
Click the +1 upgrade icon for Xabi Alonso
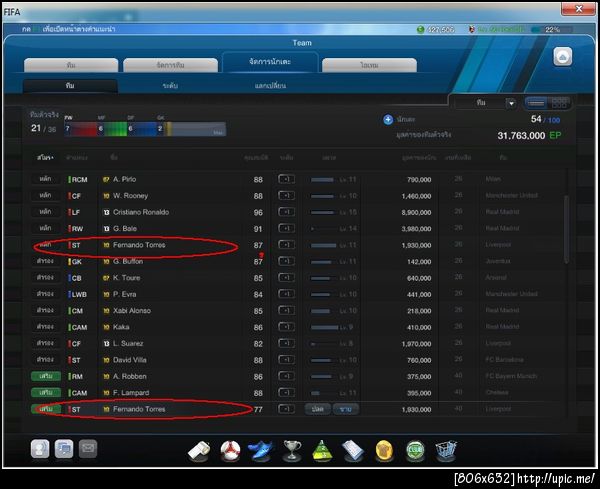[286, 311]
